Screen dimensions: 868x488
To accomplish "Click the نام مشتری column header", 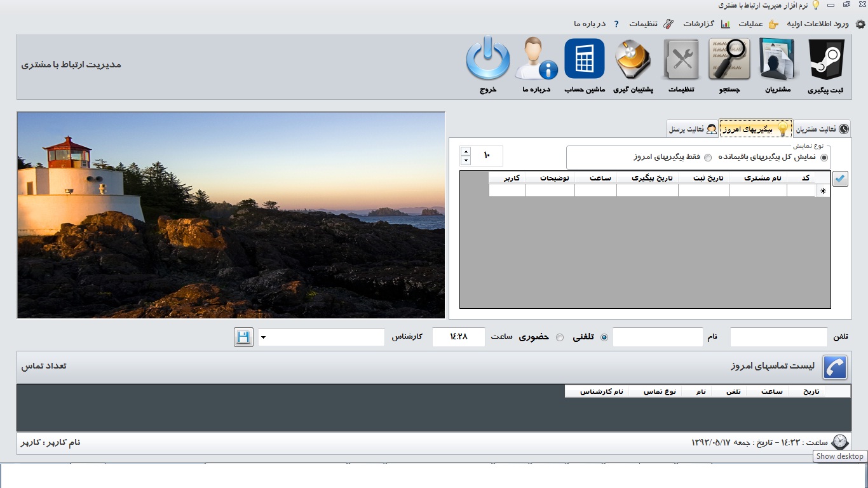I will click(758, 178).
